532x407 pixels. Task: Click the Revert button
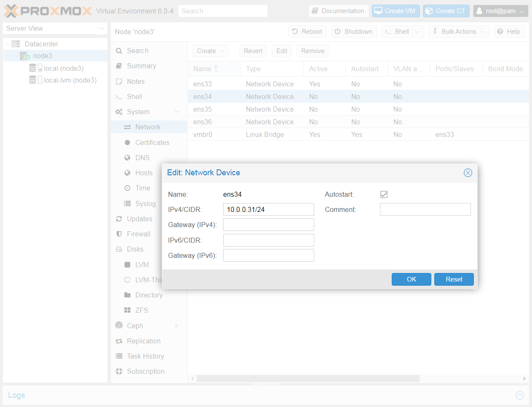253,51
